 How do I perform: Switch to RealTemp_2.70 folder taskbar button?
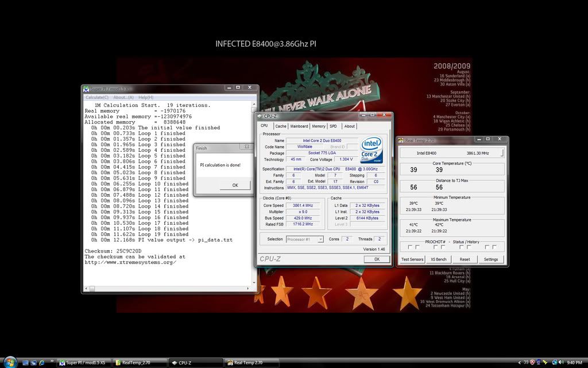(140, 363)
